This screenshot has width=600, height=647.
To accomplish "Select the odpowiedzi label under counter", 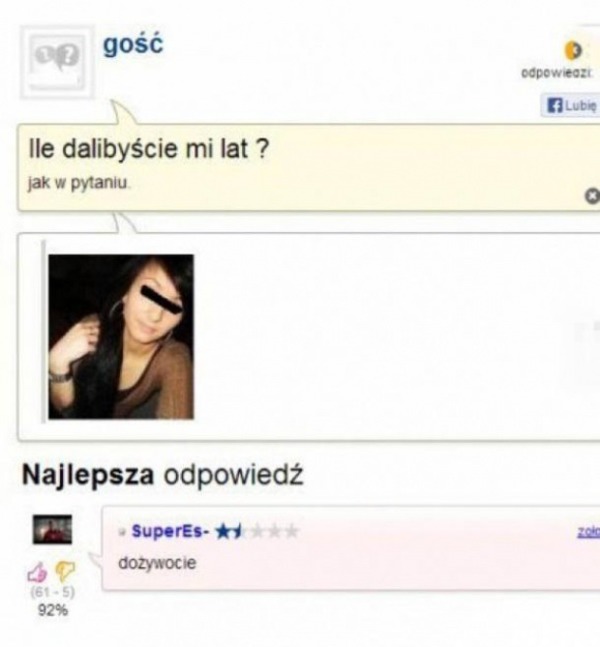I will (557, 73).
